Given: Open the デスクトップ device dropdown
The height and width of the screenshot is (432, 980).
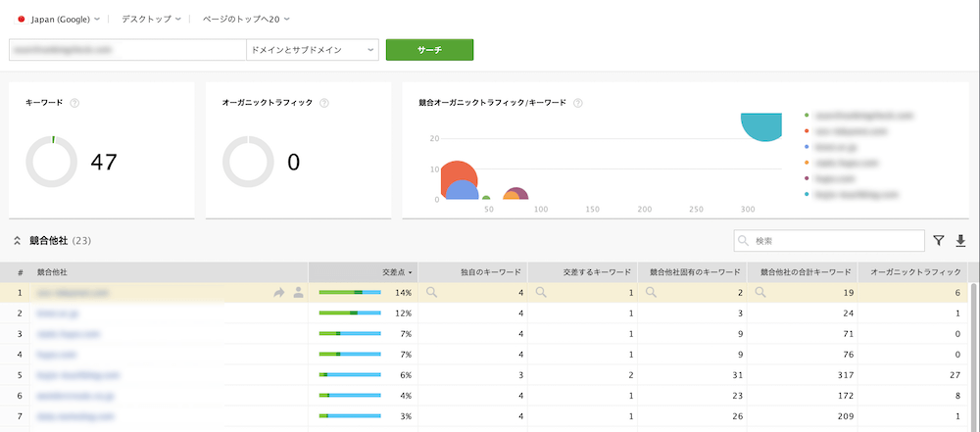Looking at the screenshot, I should (151, 20).
